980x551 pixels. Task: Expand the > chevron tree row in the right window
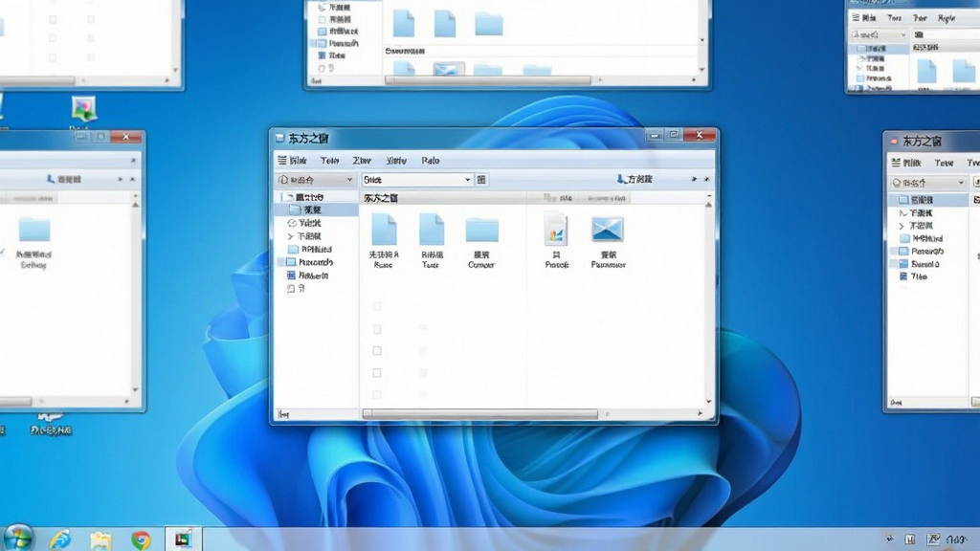(902, 226)
